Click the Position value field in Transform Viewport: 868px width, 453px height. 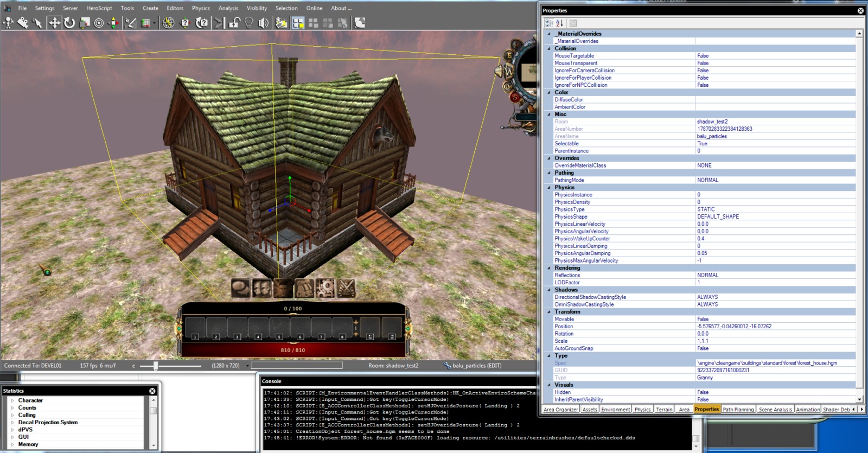point(776,327)
